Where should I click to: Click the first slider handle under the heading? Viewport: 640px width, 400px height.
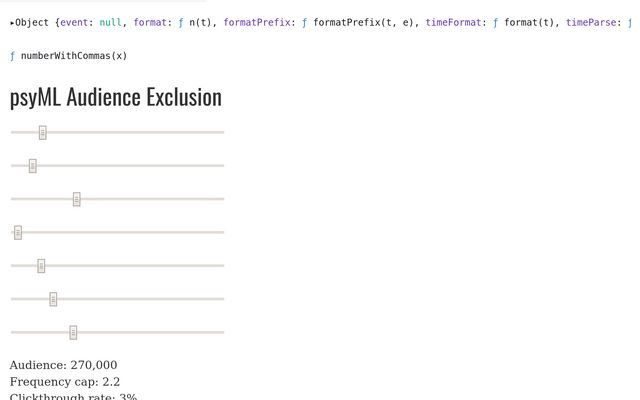42,133
